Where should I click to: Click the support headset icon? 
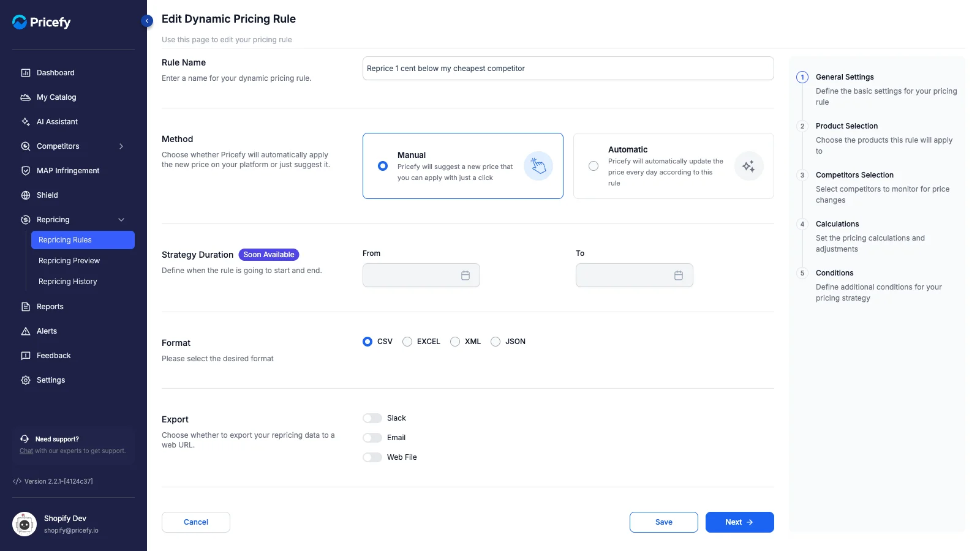pyautogui.click(x=24, y=439)
